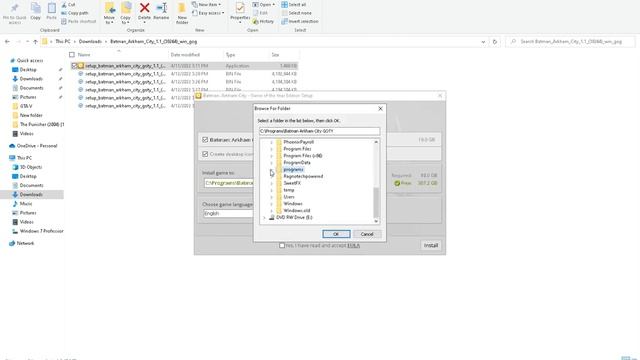Toggle Batman: Arkham component checkbox in setup
The height and width of the screenshot is (360, 640).
205,140
